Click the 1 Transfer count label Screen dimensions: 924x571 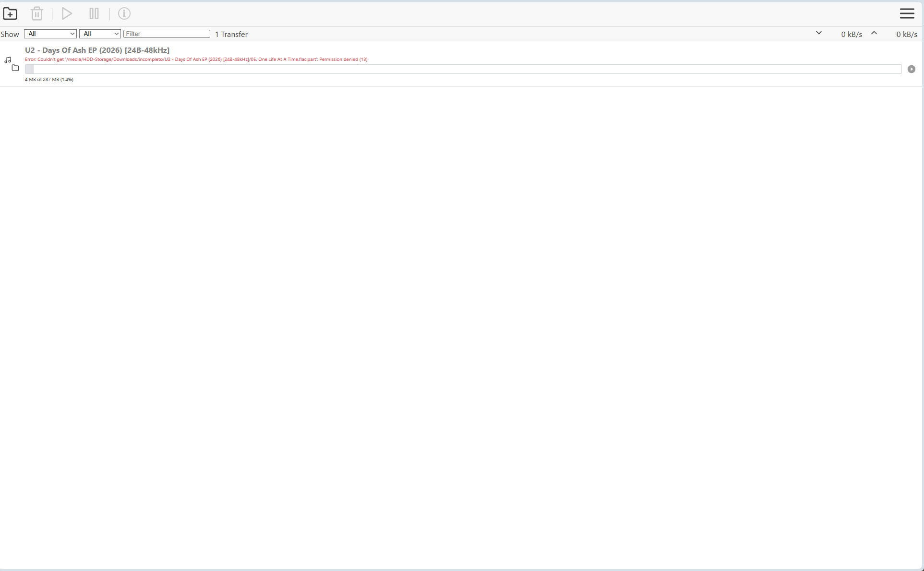(231, 34)
